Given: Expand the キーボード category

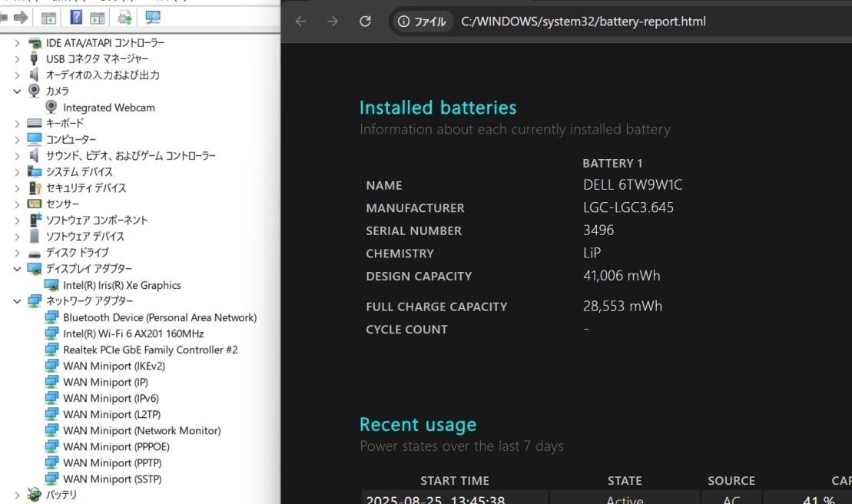Looking at the screenshot, I should point(17,123).
